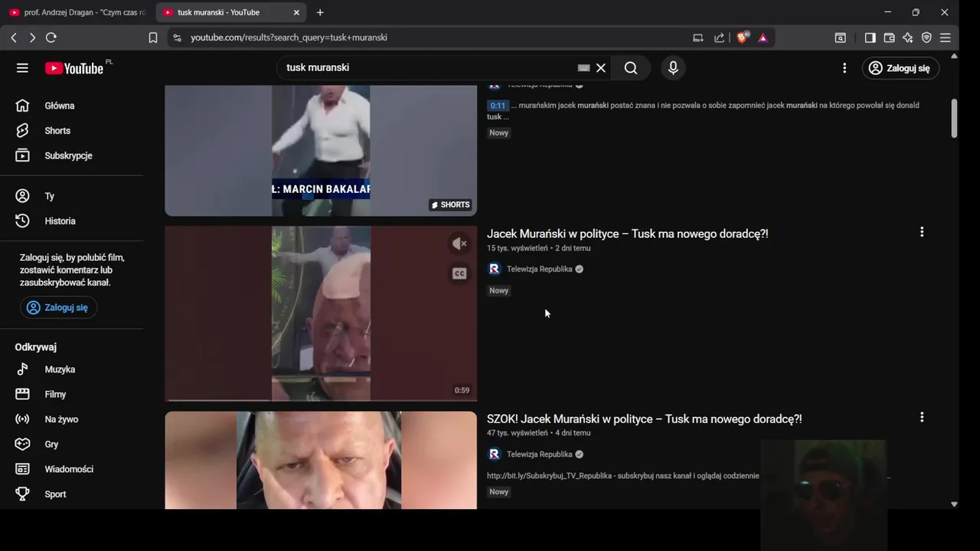Open 'Jacek Murański w polityce – Tusk' title
Image resolution: width=980 pixels, height=551 pixels.
click(x=627, y=234)
